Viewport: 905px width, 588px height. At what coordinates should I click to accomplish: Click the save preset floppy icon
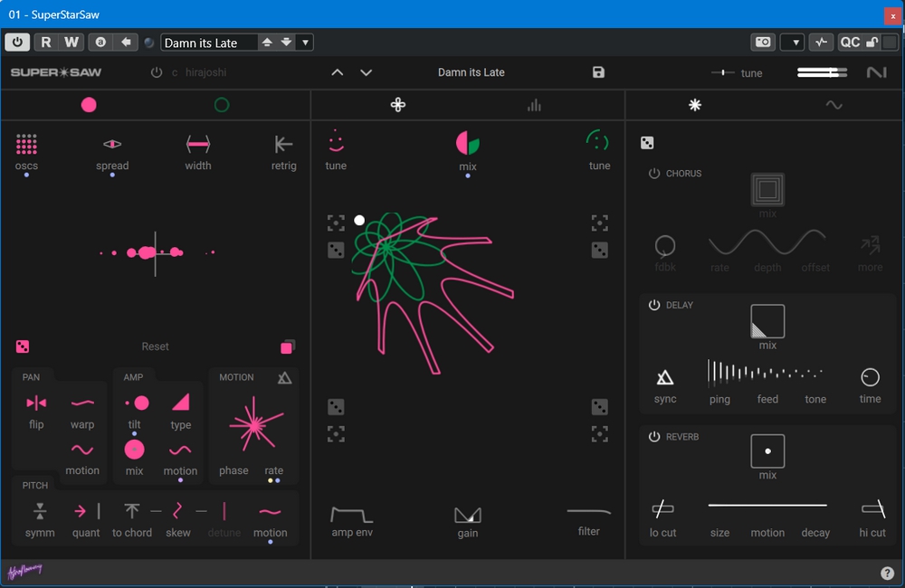598,72
